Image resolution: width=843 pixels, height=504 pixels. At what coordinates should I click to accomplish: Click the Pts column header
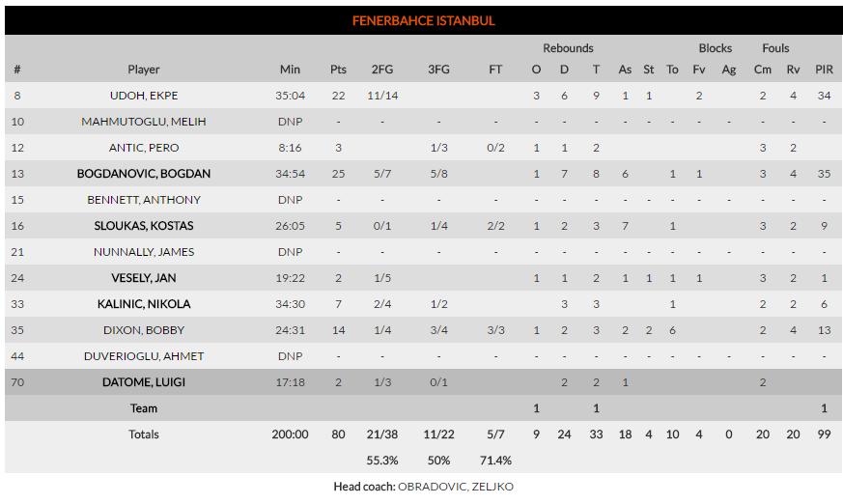click(338, 70)
